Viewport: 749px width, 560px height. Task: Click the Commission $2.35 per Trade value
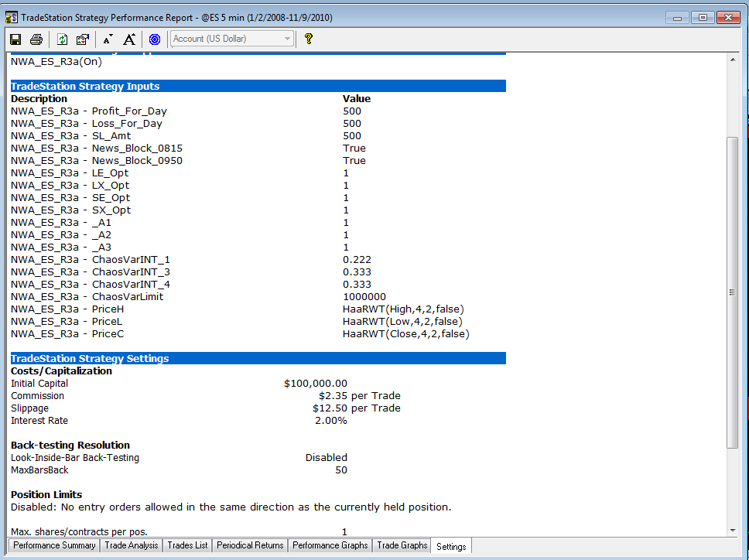360,396
